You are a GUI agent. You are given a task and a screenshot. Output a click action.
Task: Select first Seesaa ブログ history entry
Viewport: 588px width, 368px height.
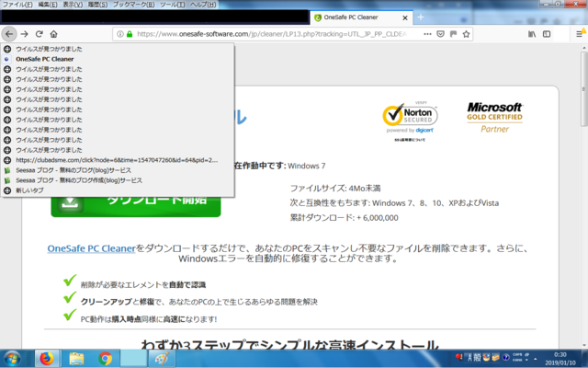click(x=118, y=170)
